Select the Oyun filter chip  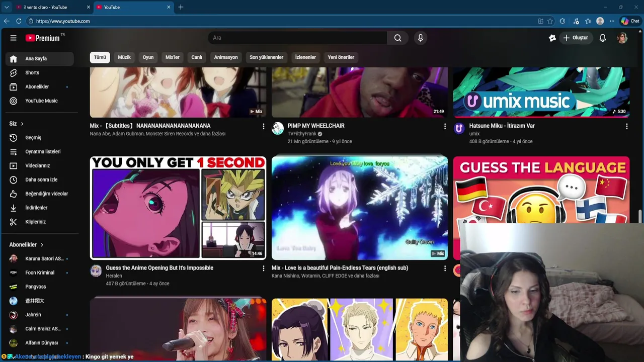click(x=148, y=57)
